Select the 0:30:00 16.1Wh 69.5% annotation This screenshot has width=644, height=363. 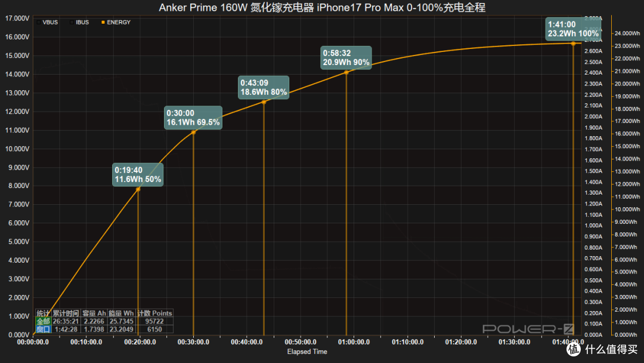pos(193,118)
